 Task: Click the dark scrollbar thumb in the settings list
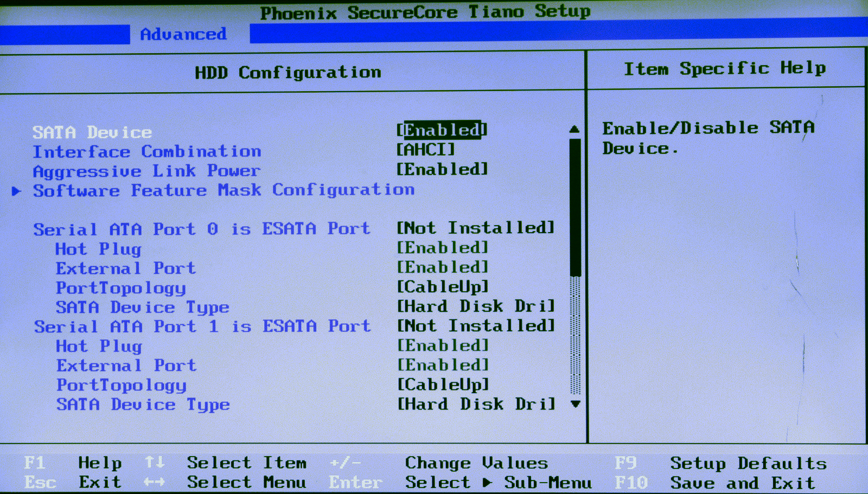[575, 207]
